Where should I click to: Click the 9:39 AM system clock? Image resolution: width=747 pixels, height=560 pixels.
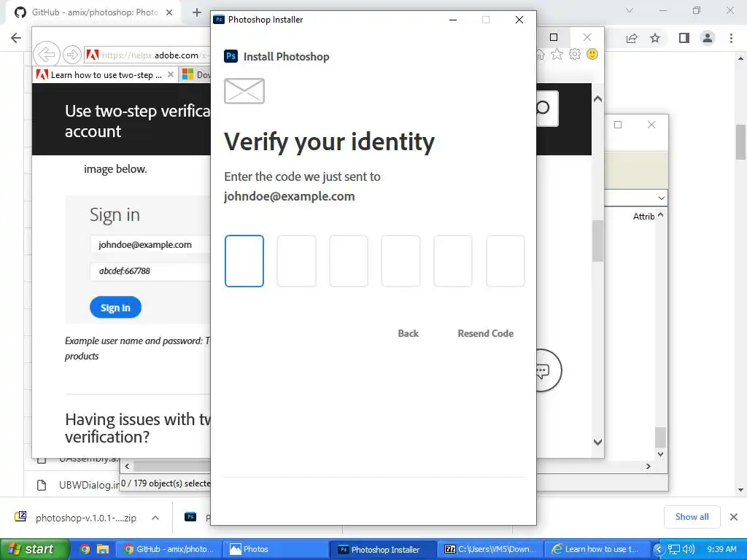[x=721, y=549]
